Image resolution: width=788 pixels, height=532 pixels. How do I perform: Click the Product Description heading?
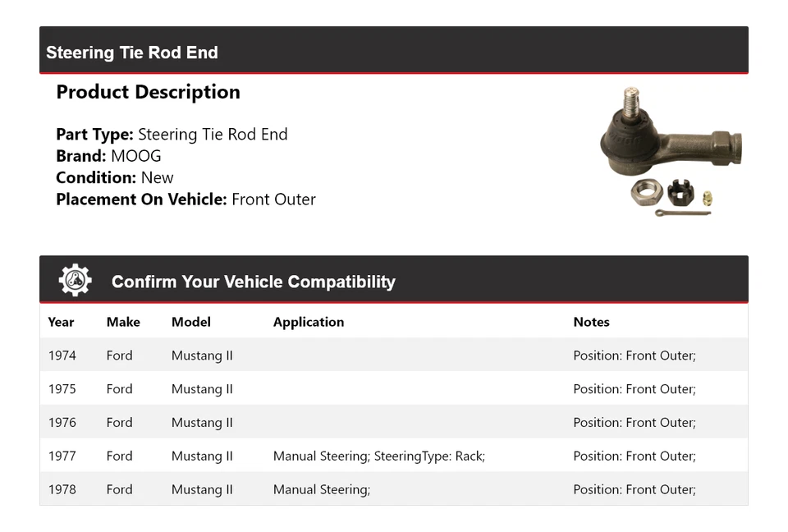tap(148, 92)
